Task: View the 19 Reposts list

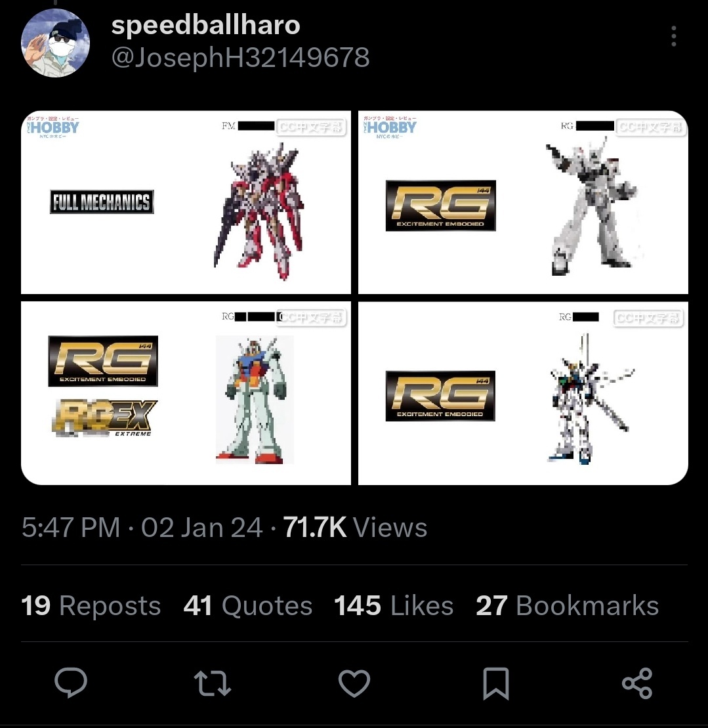Action: pos(91,605)
